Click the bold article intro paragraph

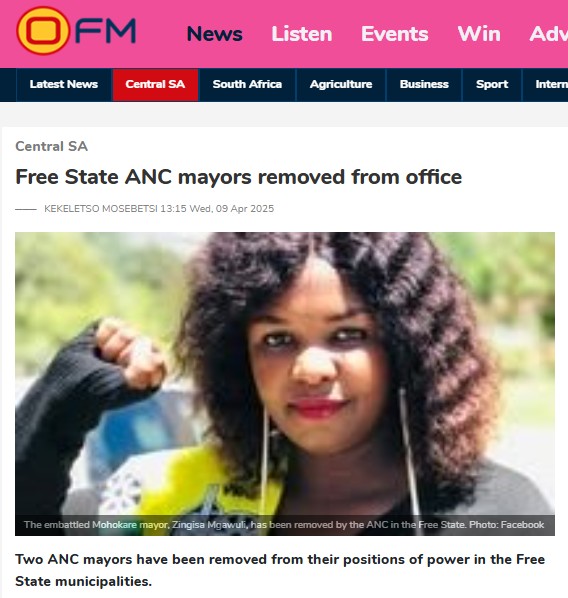(280, 570)
